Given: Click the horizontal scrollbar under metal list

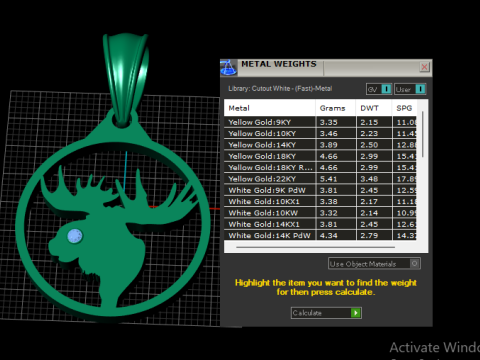Looking at the screenshot, I should pos(315,247).
